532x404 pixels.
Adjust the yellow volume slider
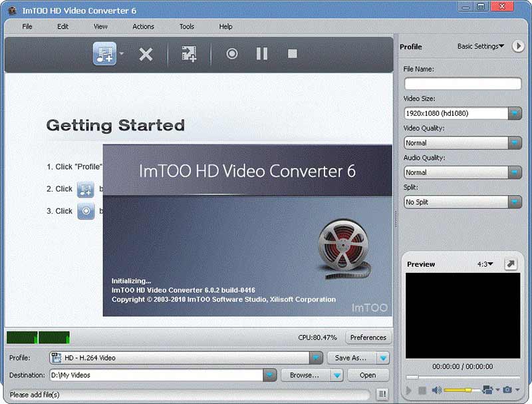coord(459,389)
